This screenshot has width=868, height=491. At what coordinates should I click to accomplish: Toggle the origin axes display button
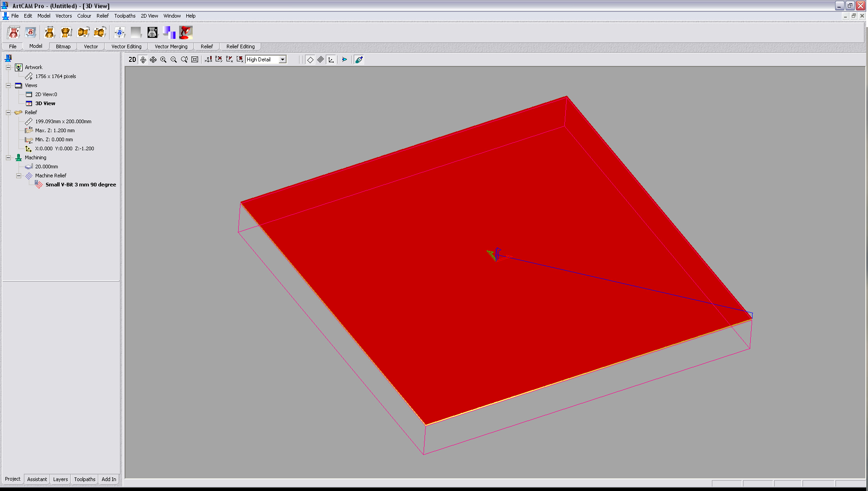coord(331,60)
